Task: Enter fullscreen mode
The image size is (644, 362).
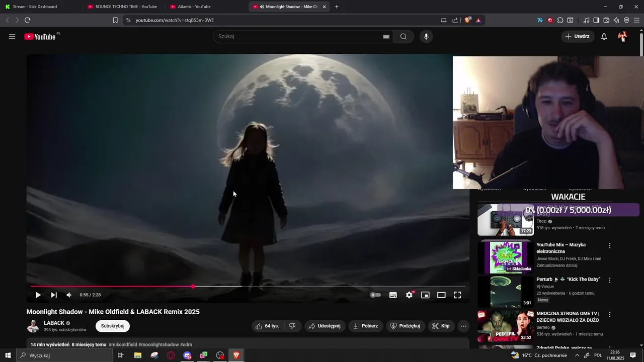Action: coord(457,295)
